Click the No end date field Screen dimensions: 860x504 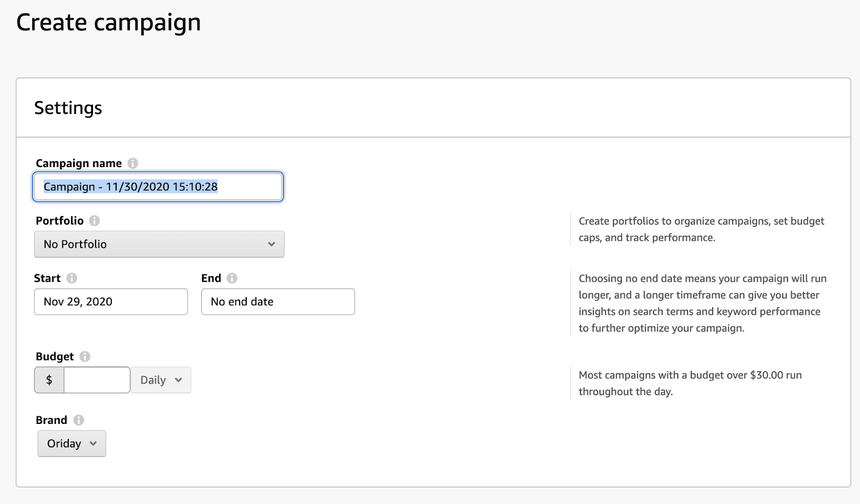coord(278,302)
